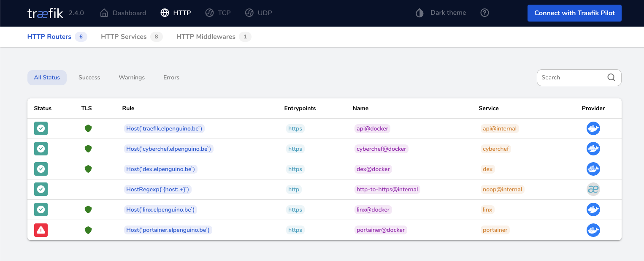Click Connect with Traefik Pilot button
The height and width of the screenshot is (261, 644).
pos(574,13)
